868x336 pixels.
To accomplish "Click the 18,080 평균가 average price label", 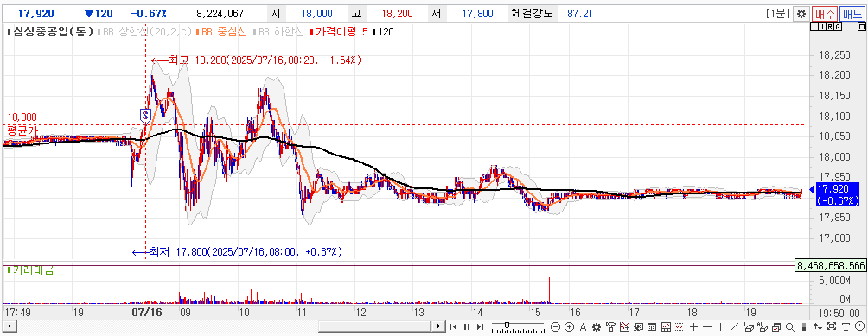I will point(22,123).
